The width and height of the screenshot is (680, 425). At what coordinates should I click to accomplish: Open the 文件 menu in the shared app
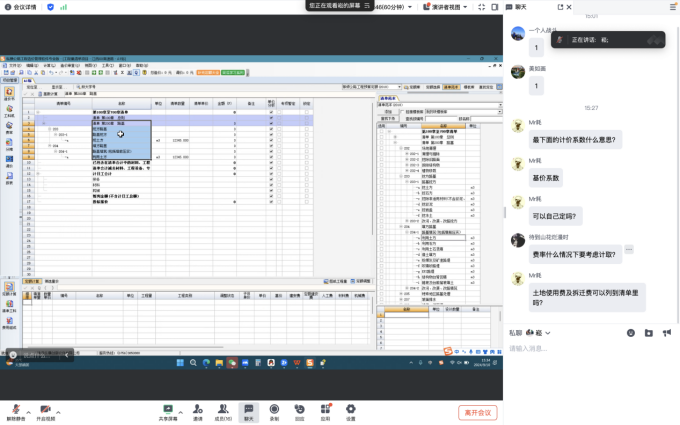pyautogui.click(x=13, y=65)
